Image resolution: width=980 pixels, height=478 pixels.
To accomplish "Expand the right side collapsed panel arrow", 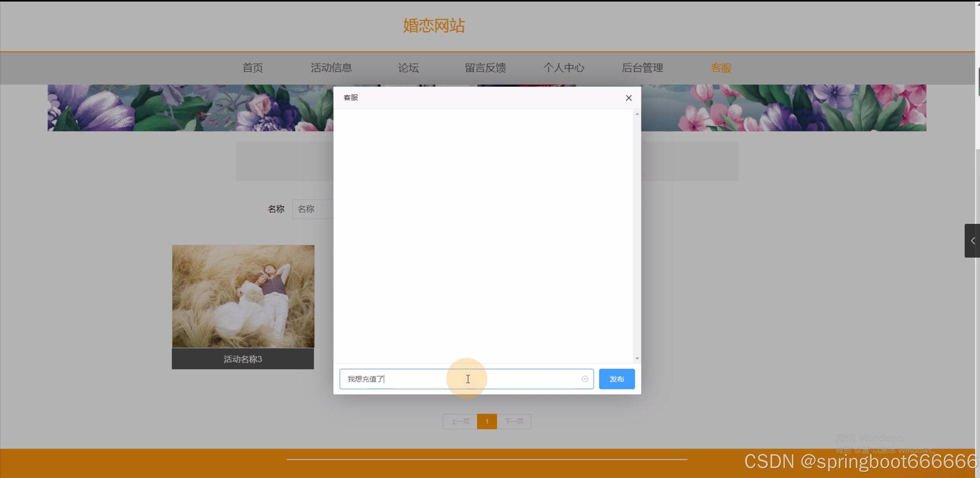I will point(972,241).
